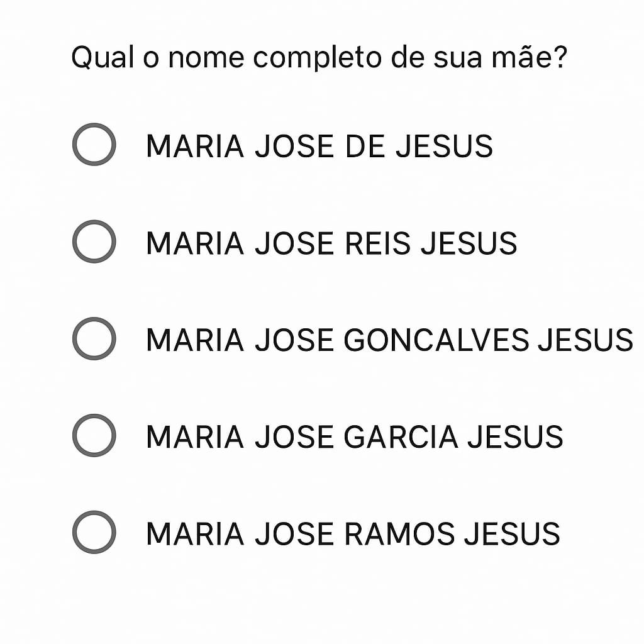This screenshot has width=644, height=644.
Task: Click the label text MARIA JOSE RAMOS JESUS
Action: point(352,534)
